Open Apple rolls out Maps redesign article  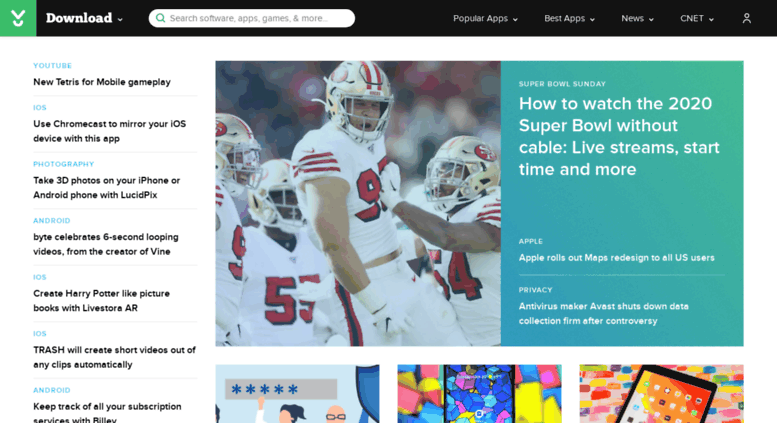(x=616, y=258)
